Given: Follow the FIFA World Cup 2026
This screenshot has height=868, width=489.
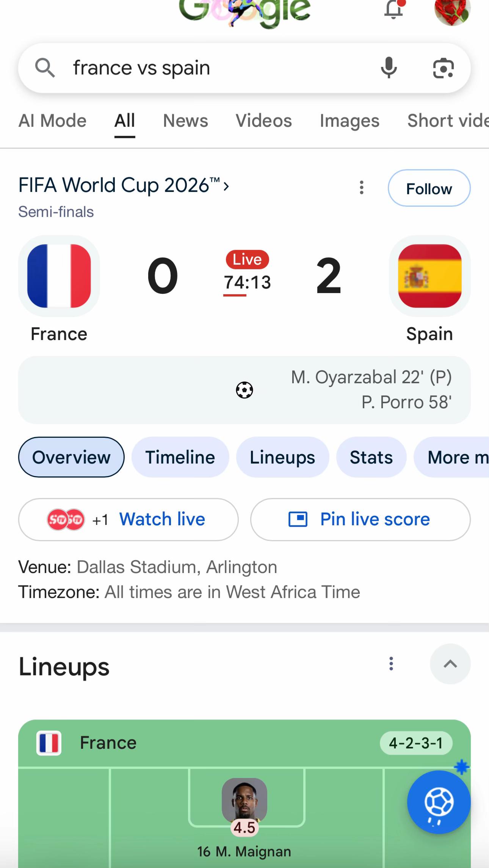Looking at the screenshot, I should [x=429, y=188].
